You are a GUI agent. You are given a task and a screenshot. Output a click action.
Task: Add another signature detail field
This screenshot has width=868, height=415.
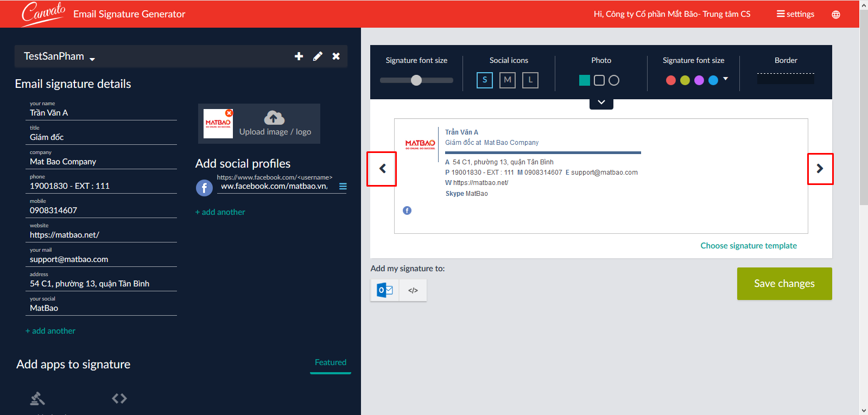coord(50,331)
